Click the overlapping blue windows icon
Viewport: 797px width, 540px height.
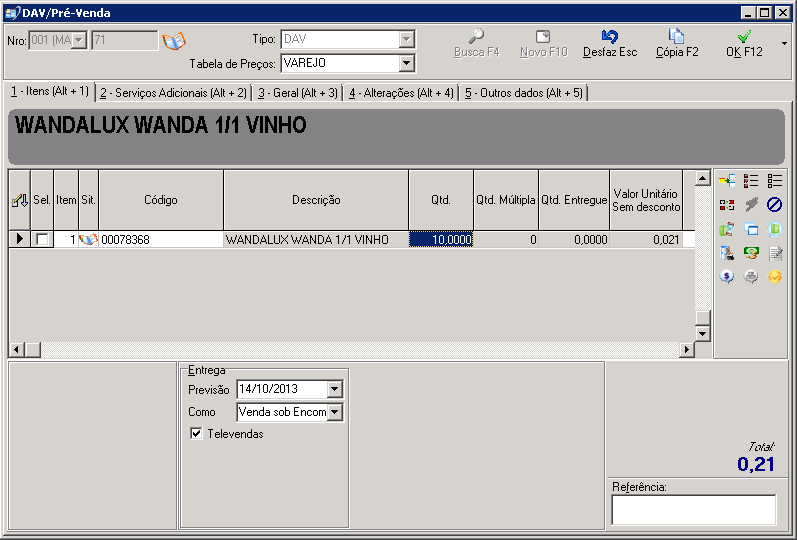751,229
